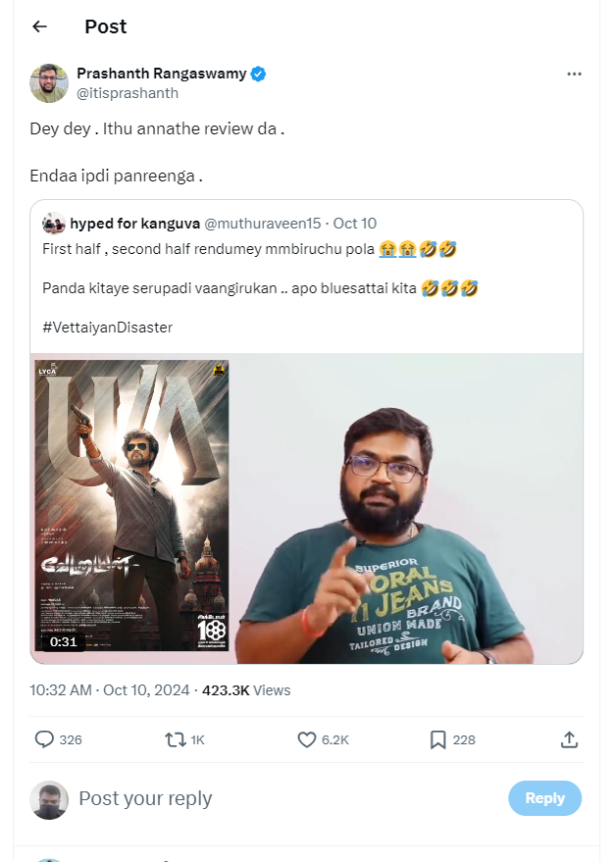Like the post with the heart icon
The image size is (616, 862).
pos(306,739)
